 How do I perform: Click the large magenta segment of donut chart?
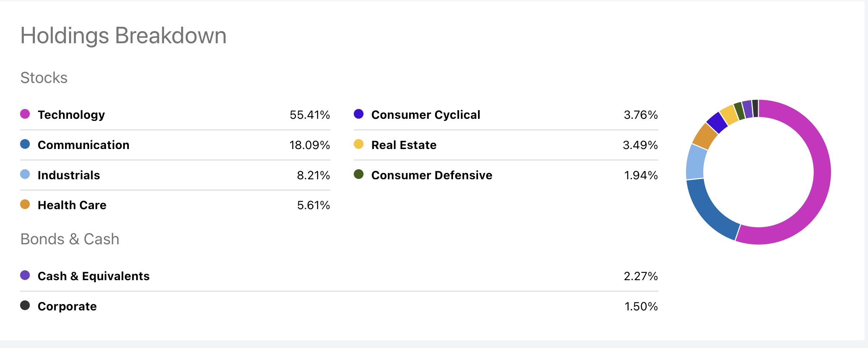coord(822,172)
